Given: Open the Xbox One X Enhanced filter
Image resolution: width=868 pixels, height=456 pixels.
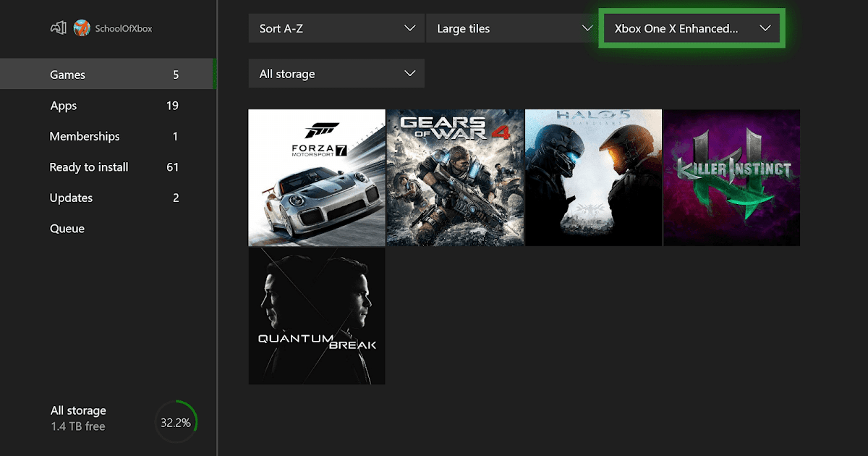Looking at the screenshot, I should tap(691, 28).
